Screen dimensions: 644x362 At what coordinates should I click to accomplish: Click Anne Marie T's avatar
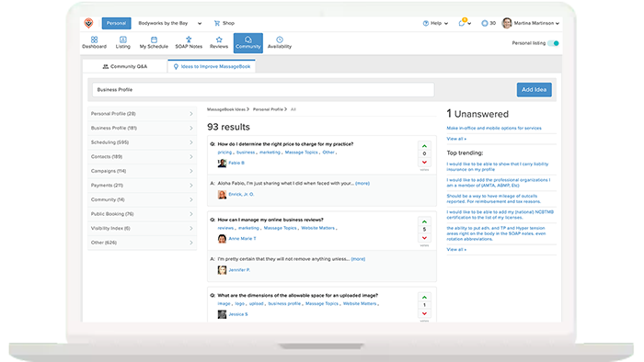(x=222, y=239)
